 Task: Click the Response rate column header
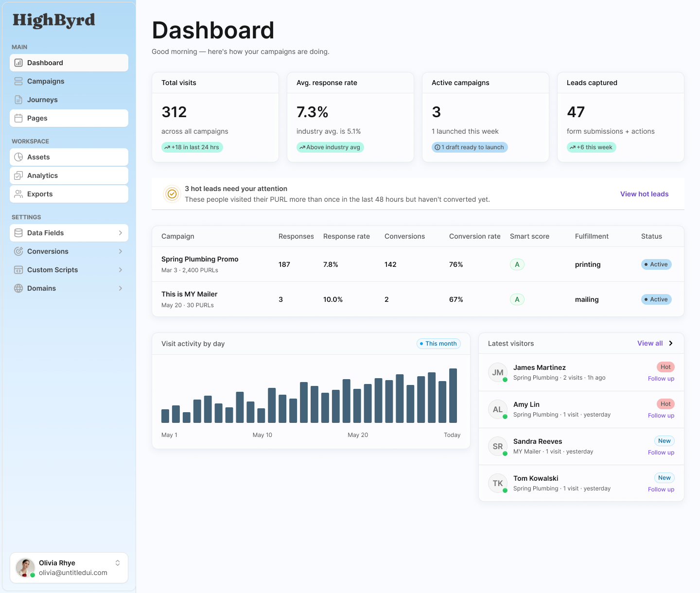(x=347, y=236)
